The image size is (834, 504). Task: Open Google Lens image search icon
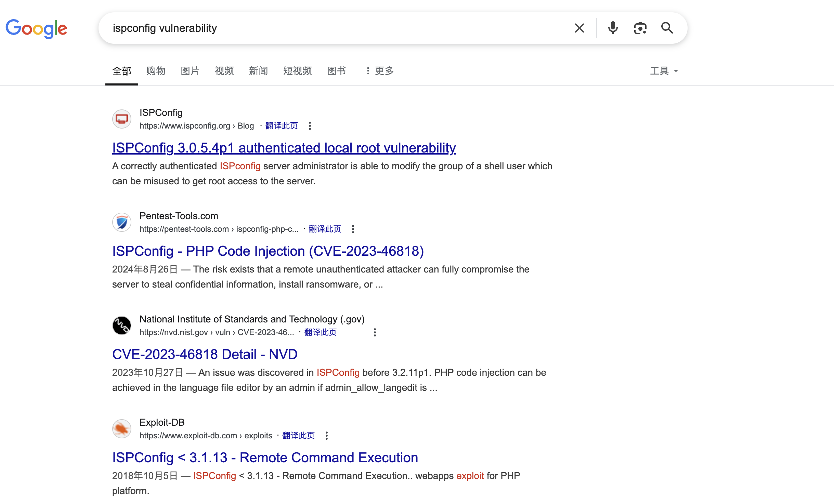click(640, 28)
